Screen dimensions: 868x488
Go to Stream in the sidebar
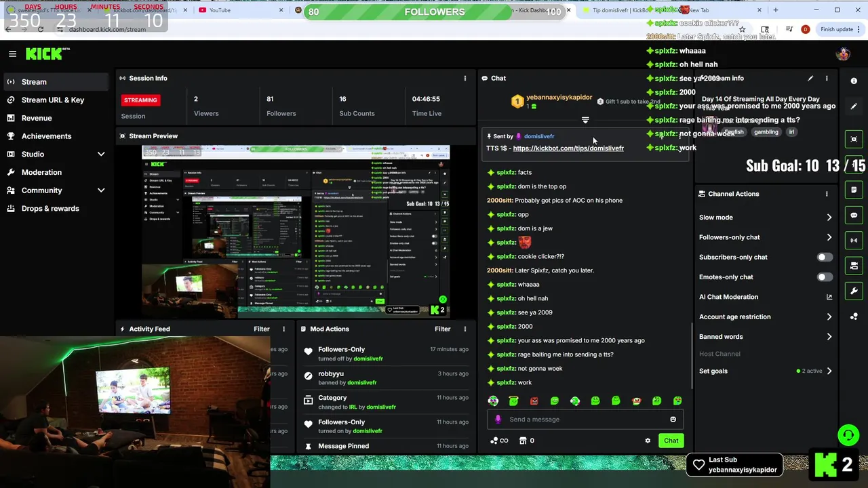pyautogui.click(x=54, y=81)
